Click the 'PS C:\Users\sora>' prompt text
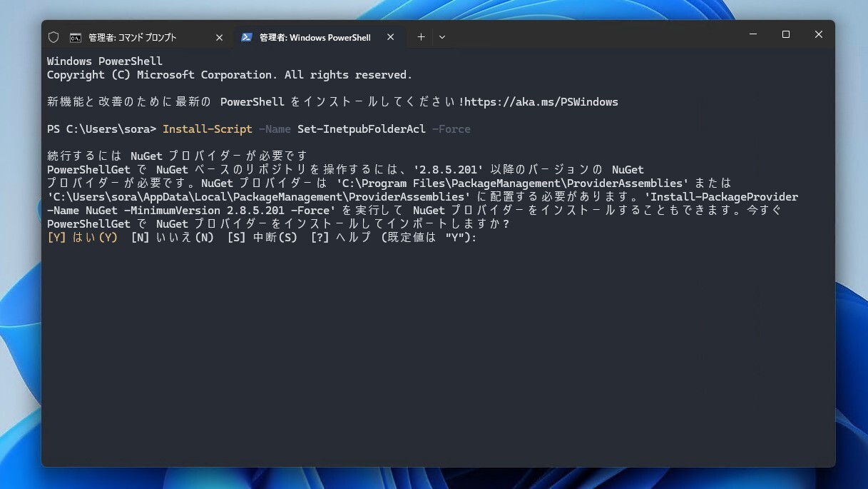The image size is (868, 489). tap(101, 129)
